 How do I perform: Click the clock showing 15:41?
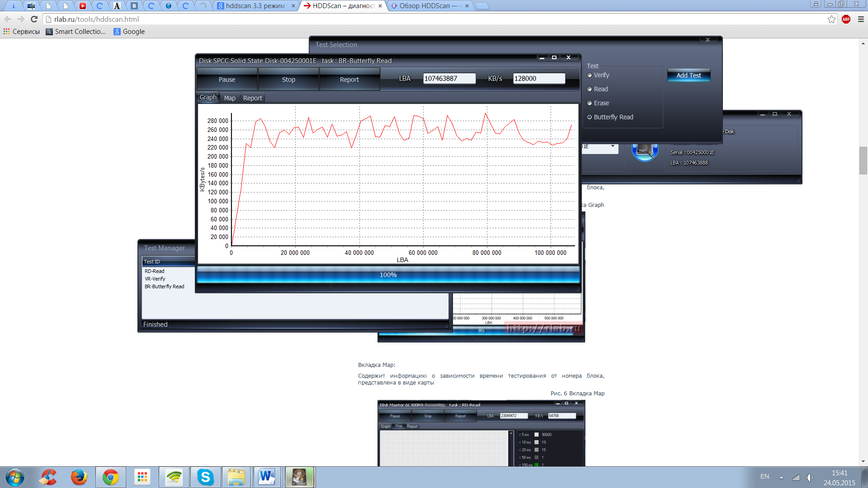pyautogui.click(x=840, y=473)
